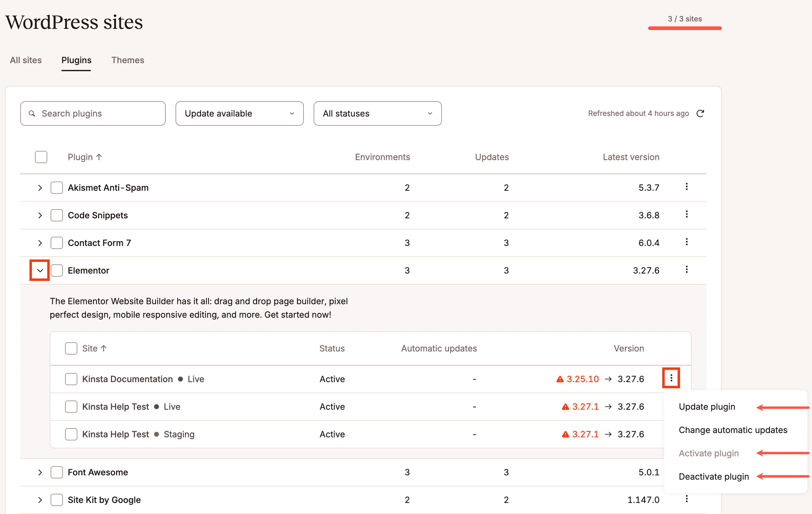Tick the select-all plugins checkbox

click(41, 157)
